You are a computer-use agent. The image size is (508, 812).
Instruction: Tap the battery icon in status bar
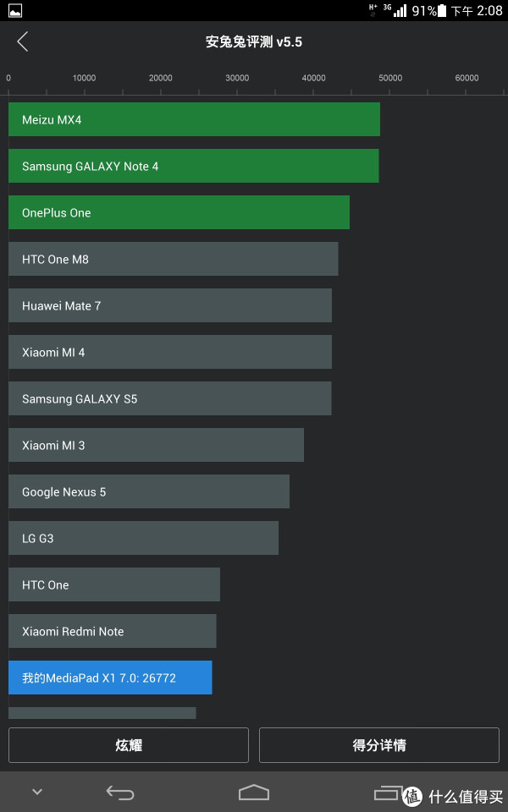442,10
